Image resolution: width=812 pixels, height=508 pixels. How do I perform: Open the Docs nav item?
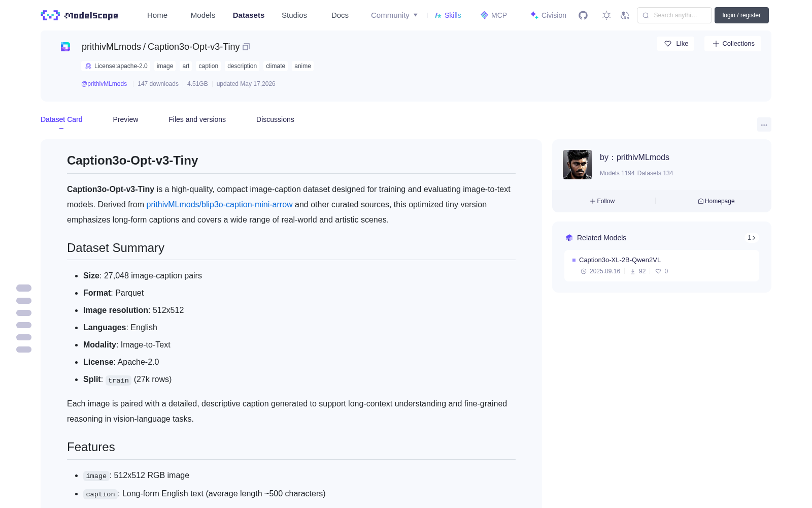[340, 15]
